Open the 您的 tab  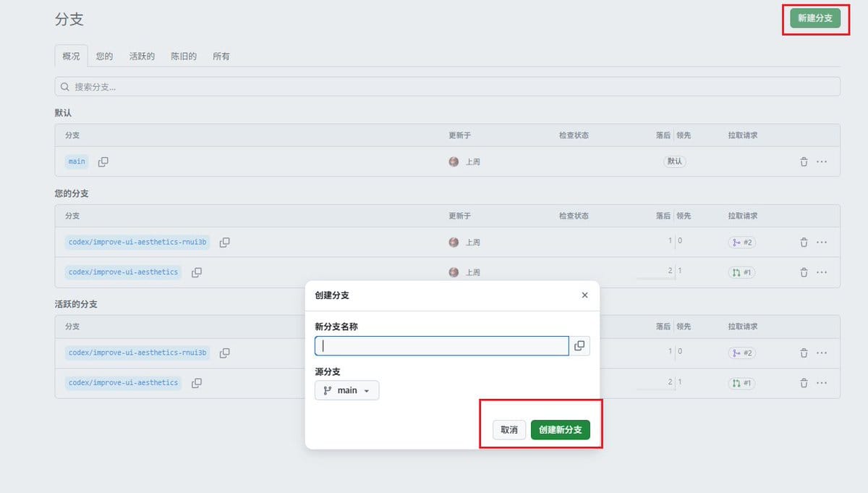[x=104, y=56]
